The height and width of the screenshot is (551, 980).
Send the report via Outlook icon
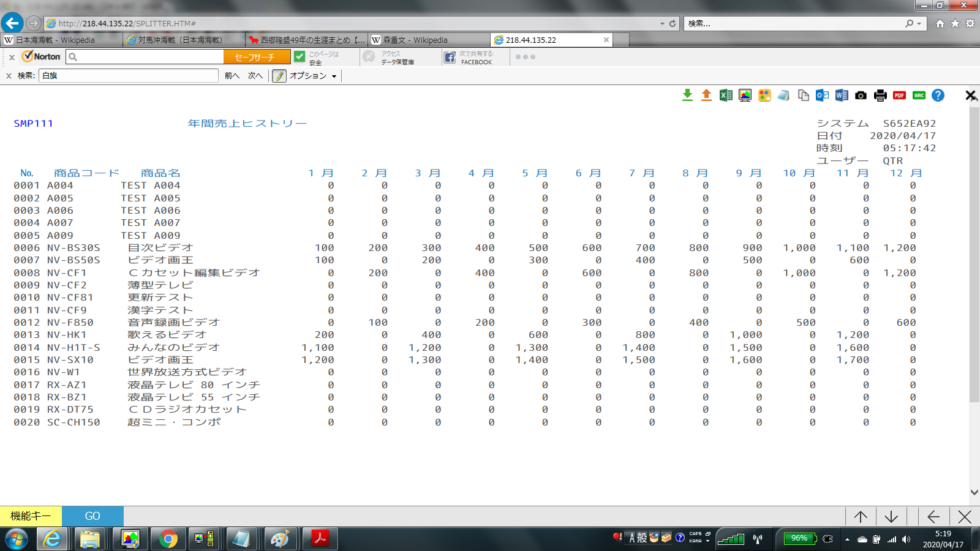click(x=822, y=95)
